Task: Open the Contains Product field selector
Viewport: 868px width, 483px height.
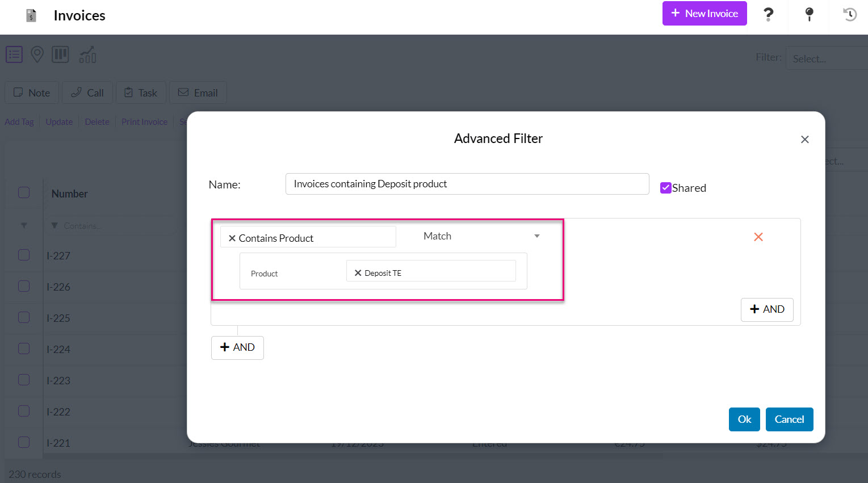Action: [308, 237]
